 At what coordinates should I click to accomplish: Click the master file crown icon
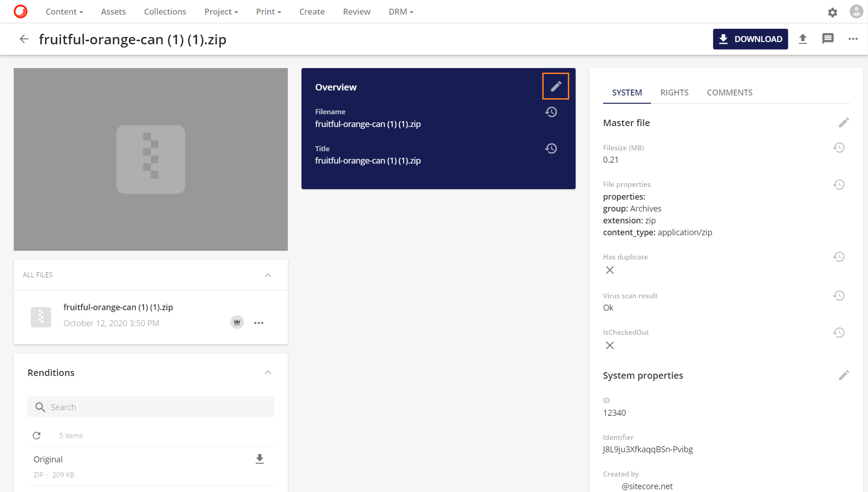237,323
